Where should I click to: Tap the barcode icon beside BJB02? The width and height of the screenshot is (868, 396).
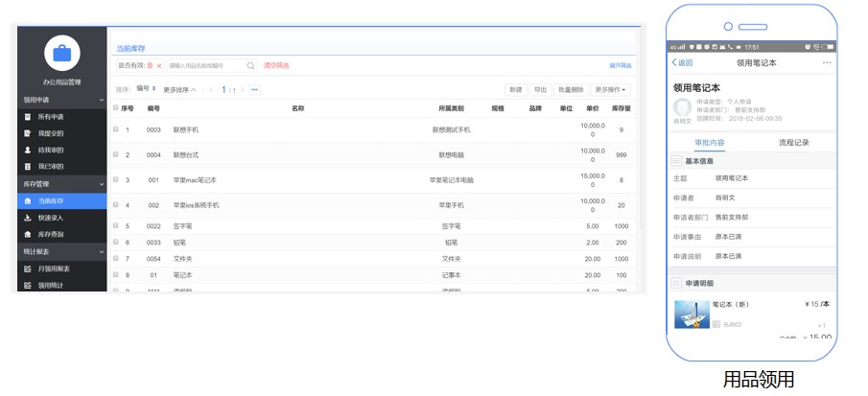[x=716, y=324]
